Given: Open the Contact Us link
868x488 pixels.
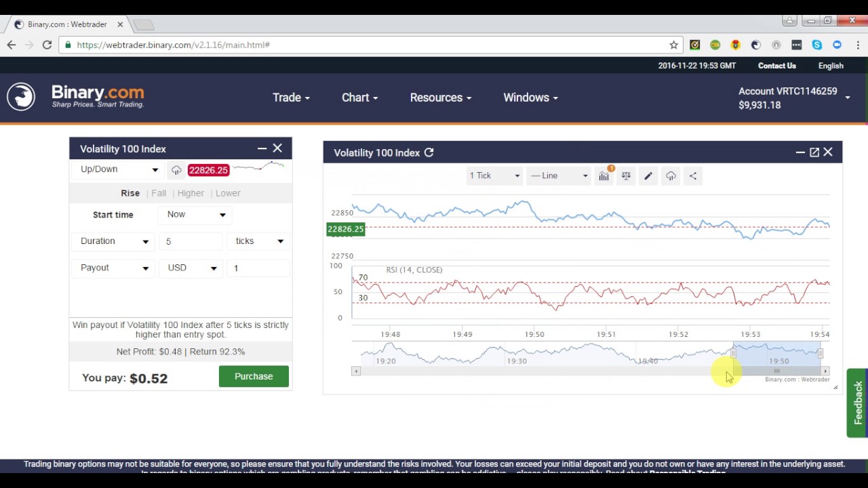Looking at the screenshot, I should [x=777, y=66].
